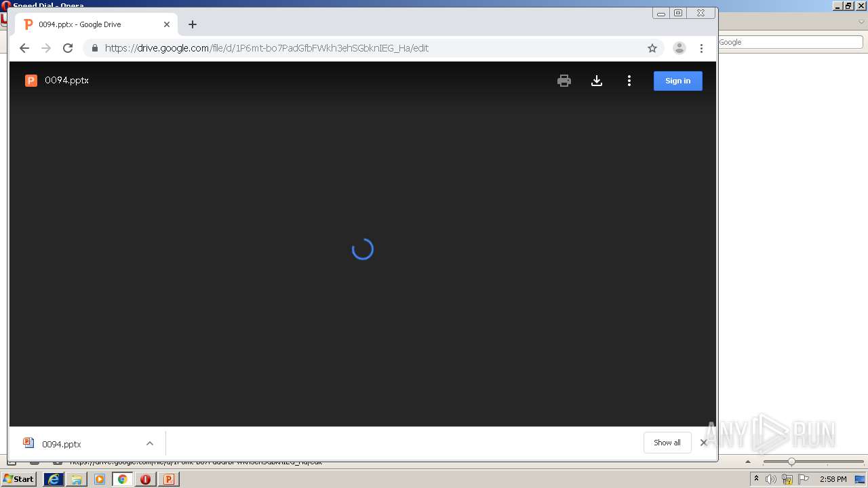Print the 0094.pptx file
This screenshot has width=868, height=488.
(x=564, y=81)
